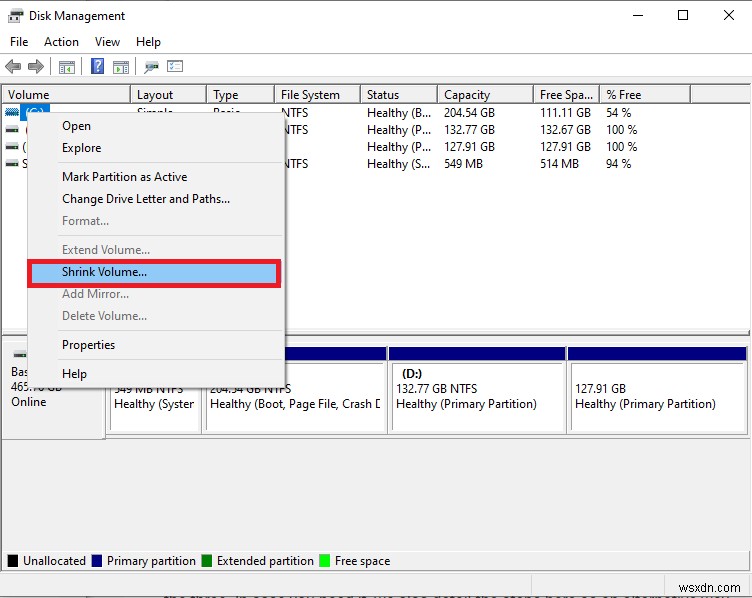Choose Open from the context menu
This screenshot has height=598, width=752.
tap(156, 126)
